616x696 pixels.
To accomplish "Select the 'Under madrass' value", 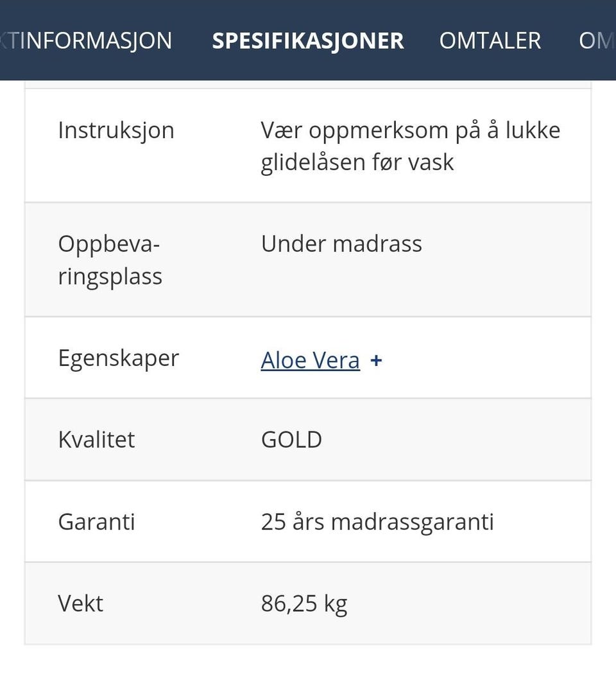I will (341, 244).
